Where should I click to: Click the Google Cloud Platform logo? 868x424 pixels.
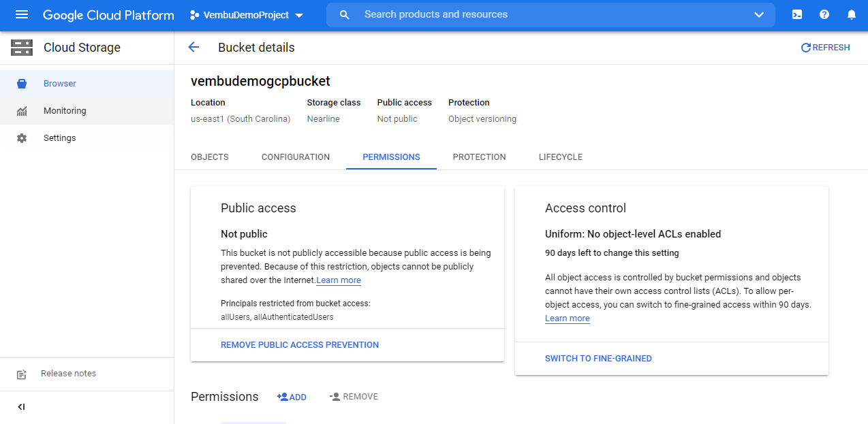tap(108, 15)
